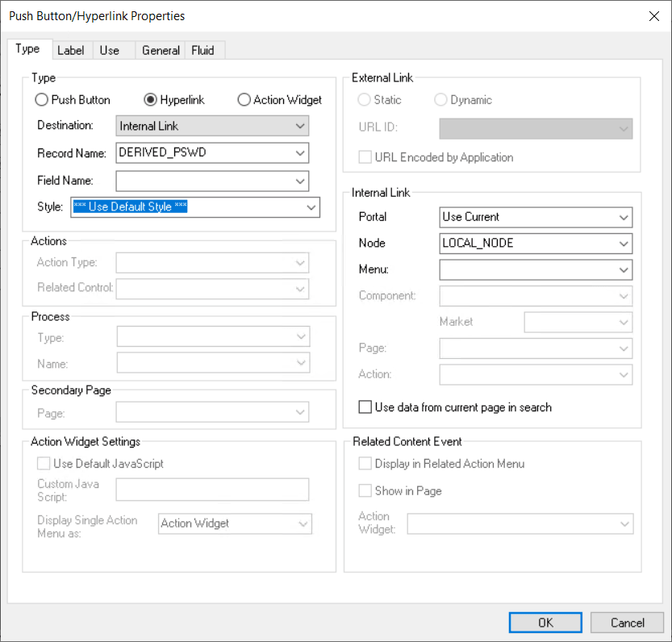Switch to the Label tab
672x642 pixels.
click(x=71, y=50)
